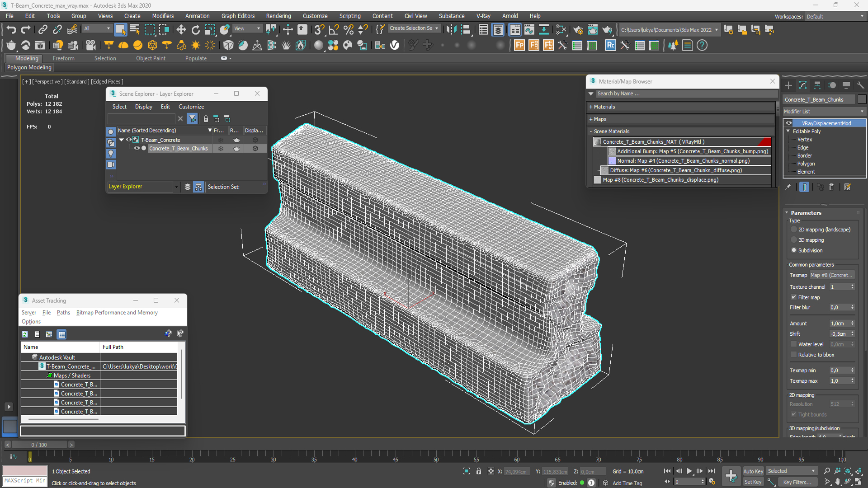Screen dimensions: 868x488
Task: Switch to the Freeform ribbon tab
Action: pyautogui.click(x=63, y=58)
